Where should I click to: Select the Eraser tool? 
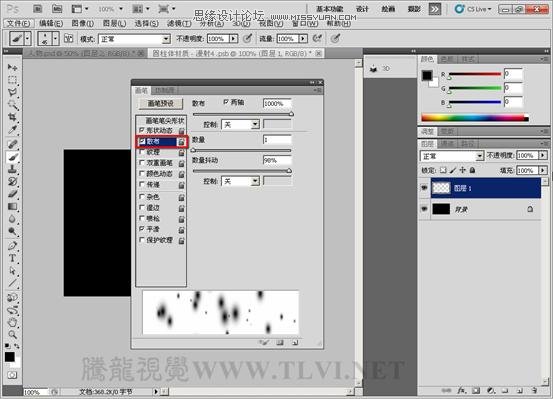tap(12, 194)
